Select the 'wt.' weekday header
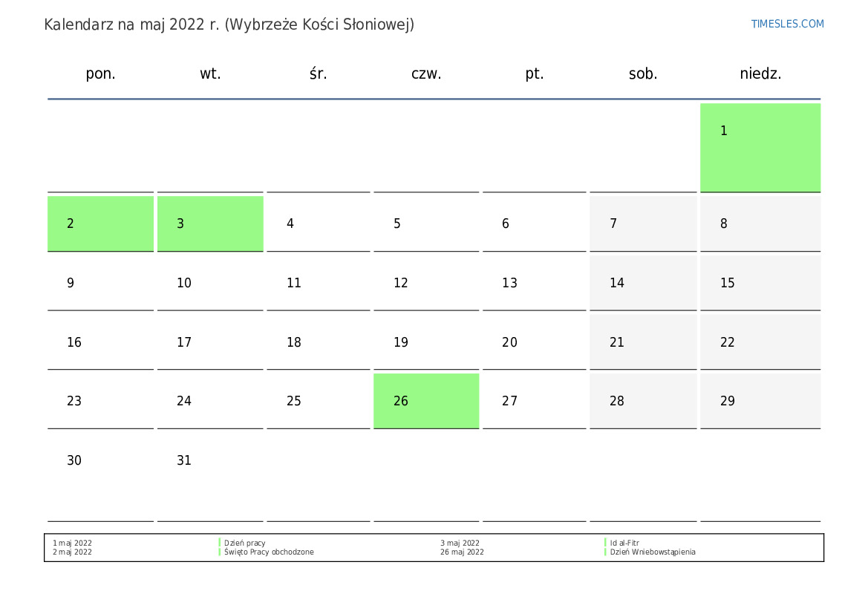The width and height of the screenshot is (868, 614). [x=210, y=74]
